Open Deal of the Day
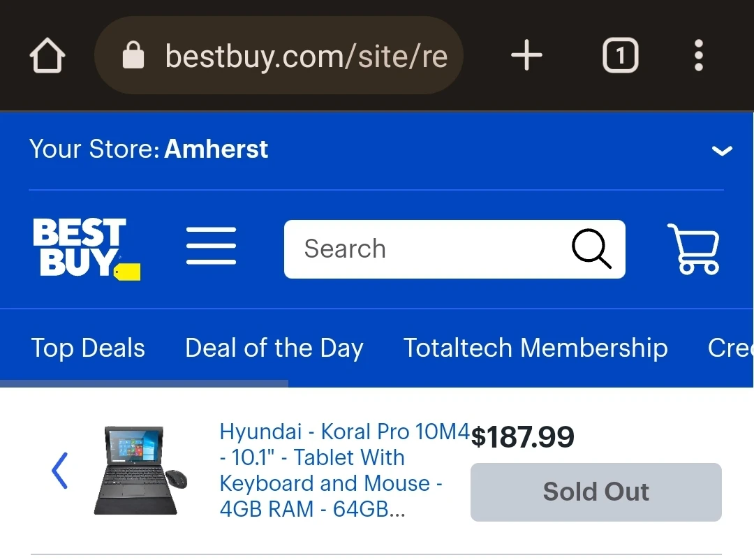754x560 pixels. point(274,347)
